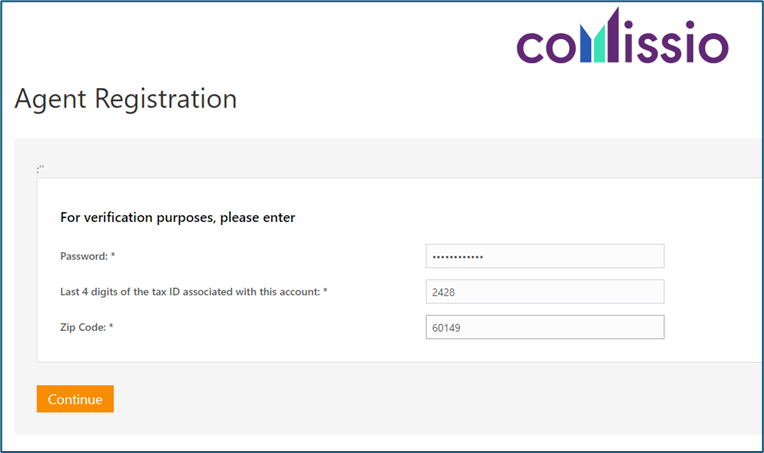Click the "issio" letters of the logo
Viewport: 764px width, 453px height.
pos(676,42)
